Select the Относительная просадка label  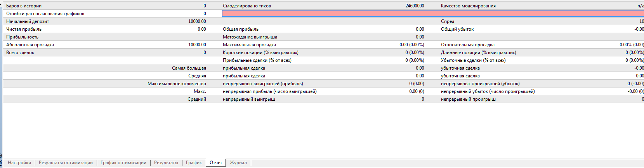[468, 45]
